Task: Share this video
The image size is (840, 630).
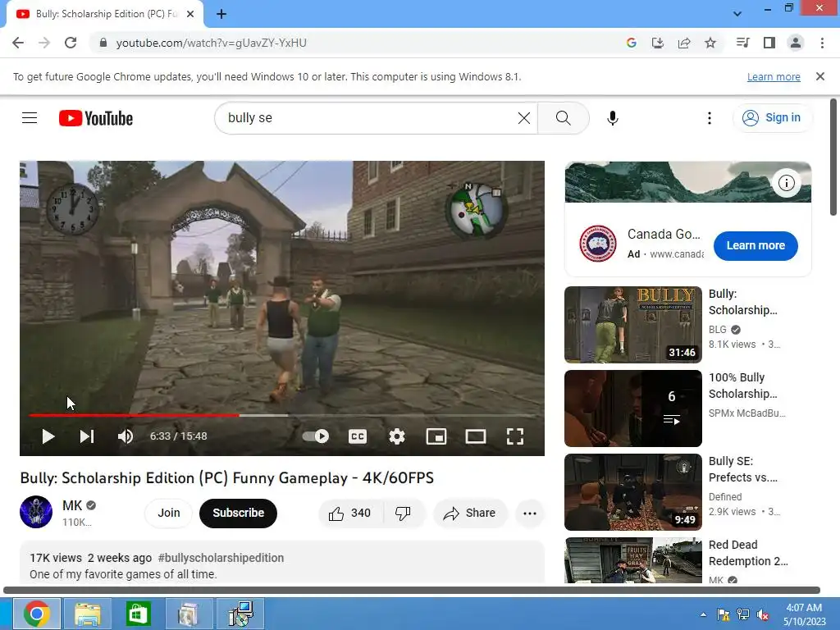Action: pyautogui.click(x=469, y=514)
